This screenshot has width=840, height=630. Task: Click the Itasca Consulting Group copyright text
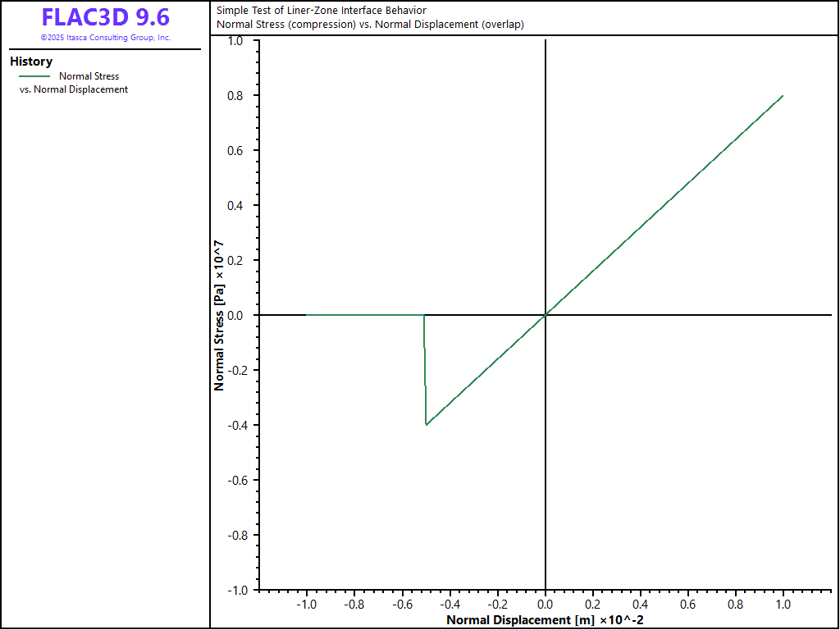105,38
